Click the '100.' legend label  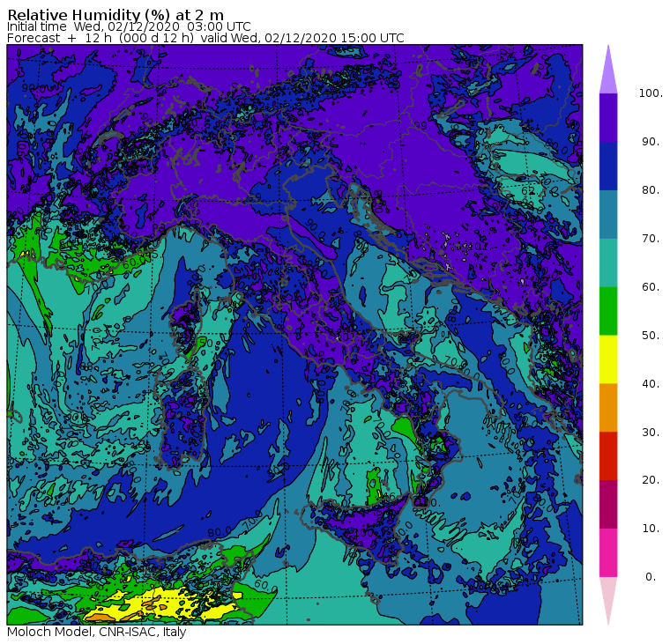click(x=651, y=93)
